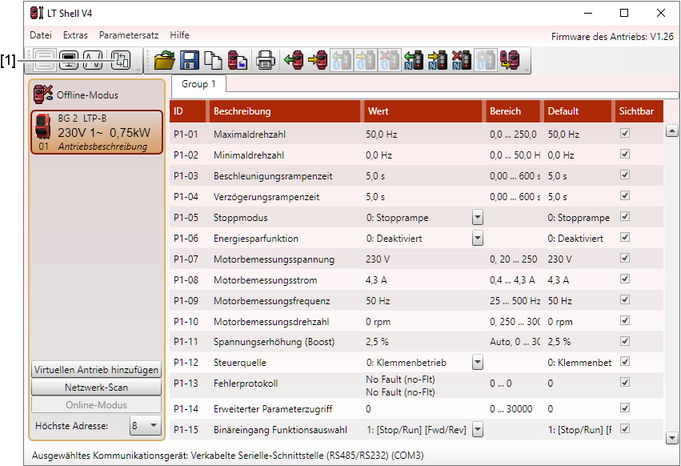
Task: Click drive icon with green left arrow
Action: tap(295, 61)
